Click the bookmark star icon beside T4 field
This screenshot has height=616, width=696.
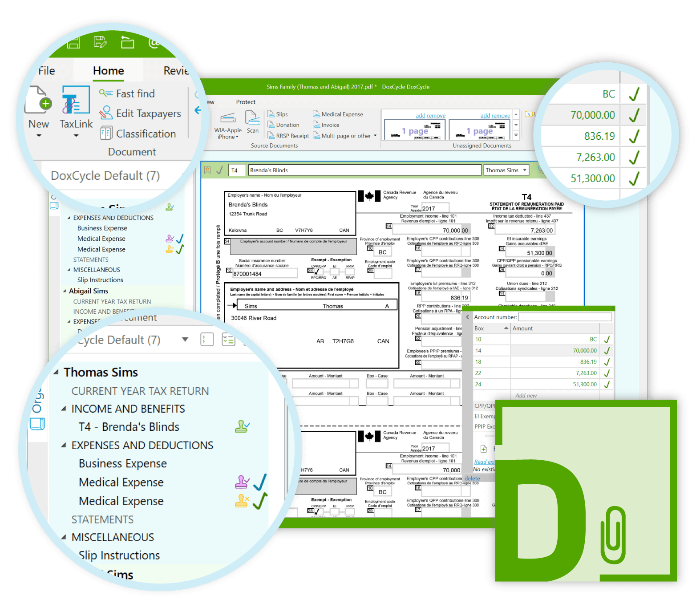[x=207, y=170]
